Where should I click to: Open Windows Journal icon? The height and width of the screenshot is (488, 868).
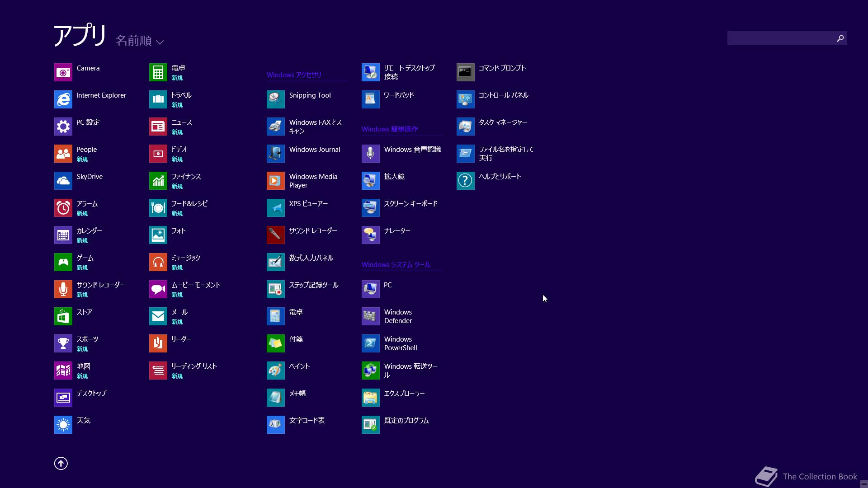coord(276,154)
